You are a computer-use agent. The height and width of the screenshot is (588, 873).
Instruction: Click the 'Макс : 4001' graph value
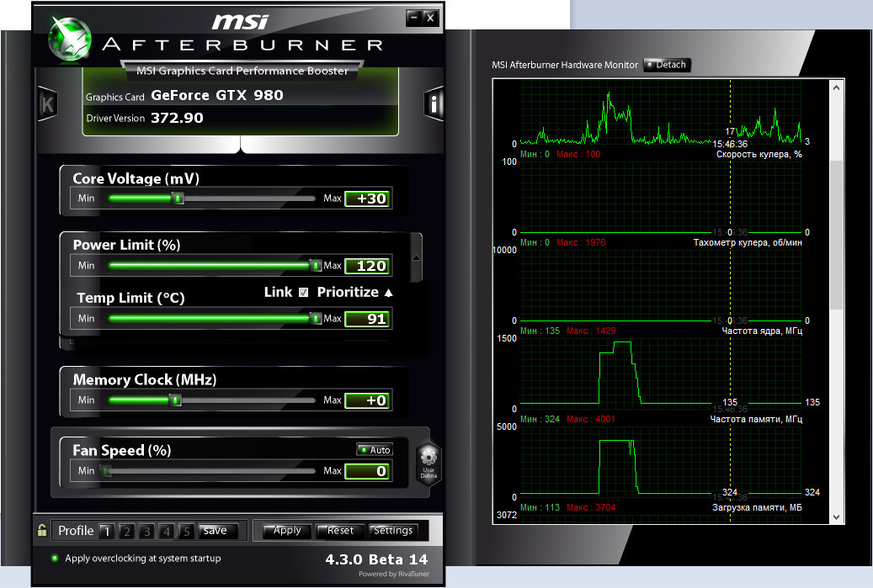point(591,420)
